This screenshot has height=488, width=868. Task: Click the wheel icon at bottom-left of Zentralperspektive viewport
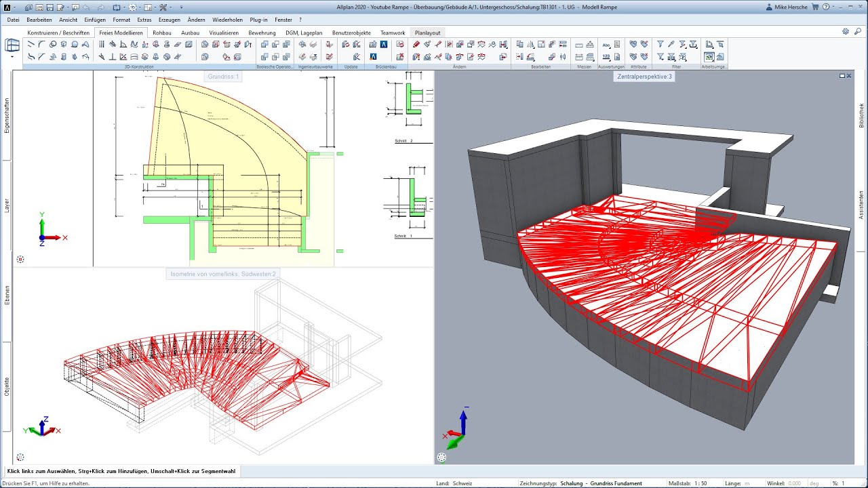(x=442, y=457)
